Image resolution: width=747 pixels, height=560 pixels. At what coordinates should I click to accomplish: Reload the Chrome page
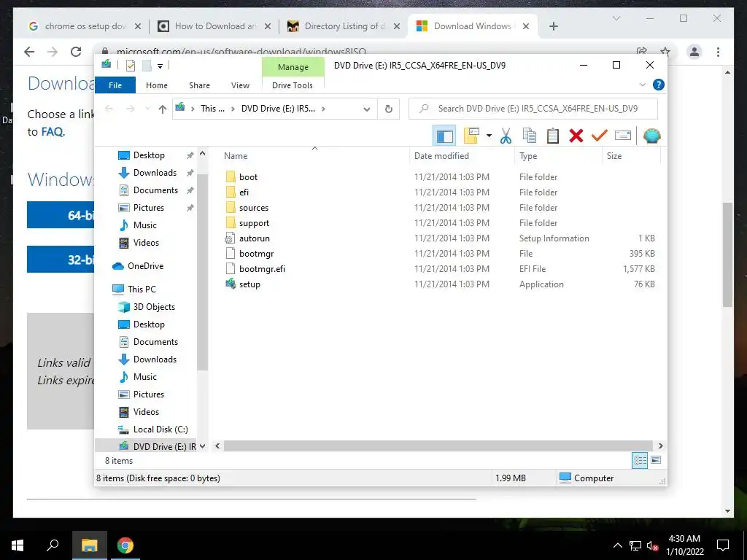76,52
